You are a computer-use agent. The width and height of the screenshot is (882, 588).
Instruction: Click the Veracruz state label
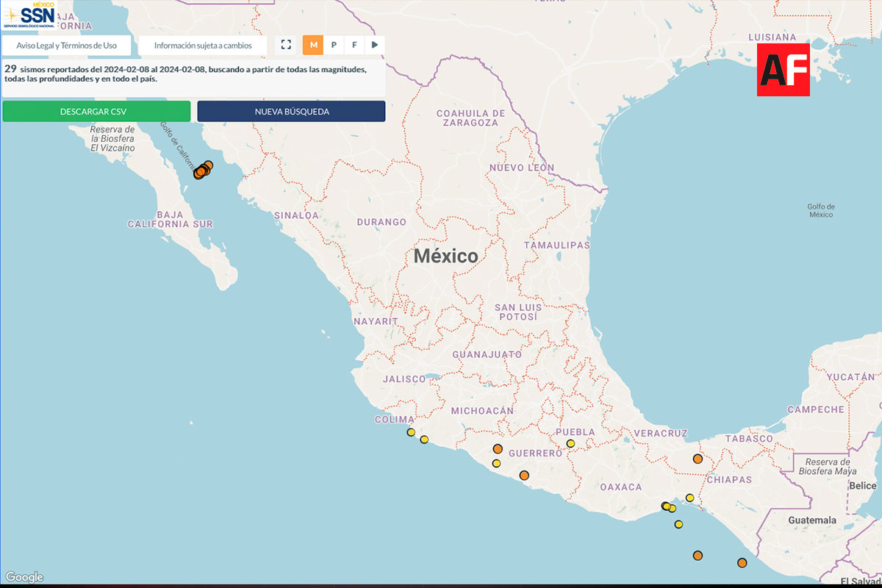(661, 433)
